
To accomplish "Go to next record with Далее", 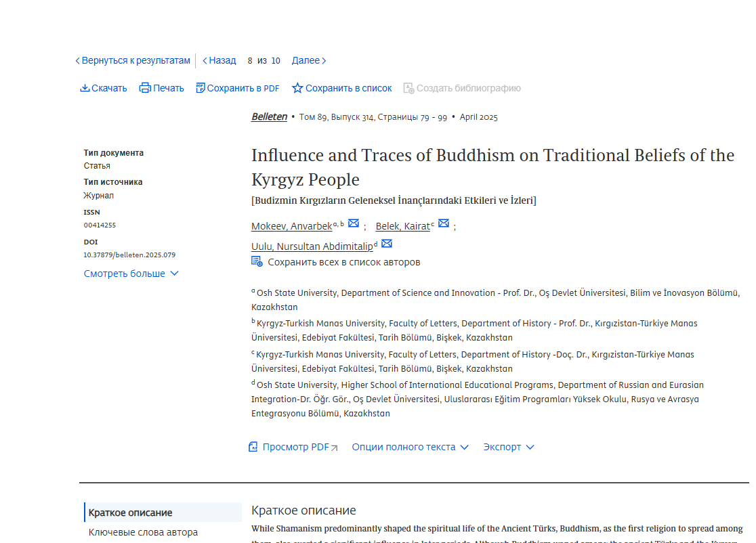I will coord(309,60).
